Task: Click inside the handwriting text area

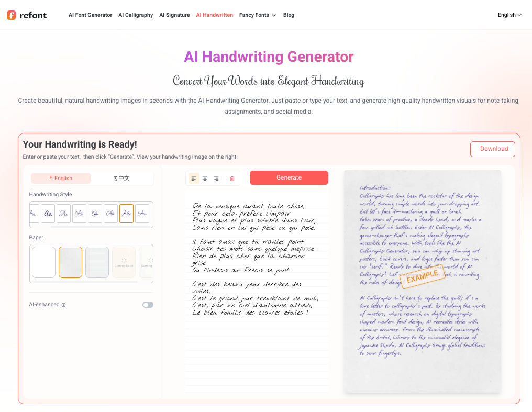Action: (x=257, y=262)
